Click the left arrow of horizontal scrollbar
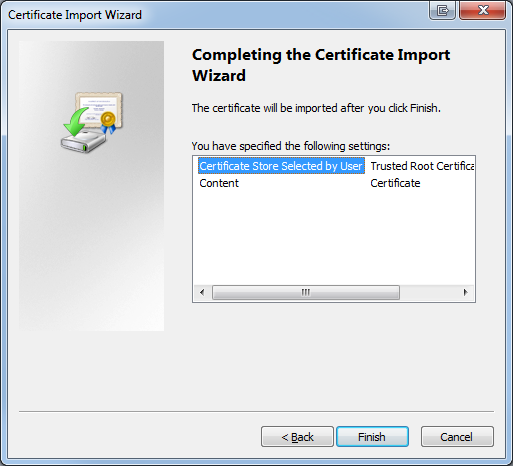 [x=202, y=292]
